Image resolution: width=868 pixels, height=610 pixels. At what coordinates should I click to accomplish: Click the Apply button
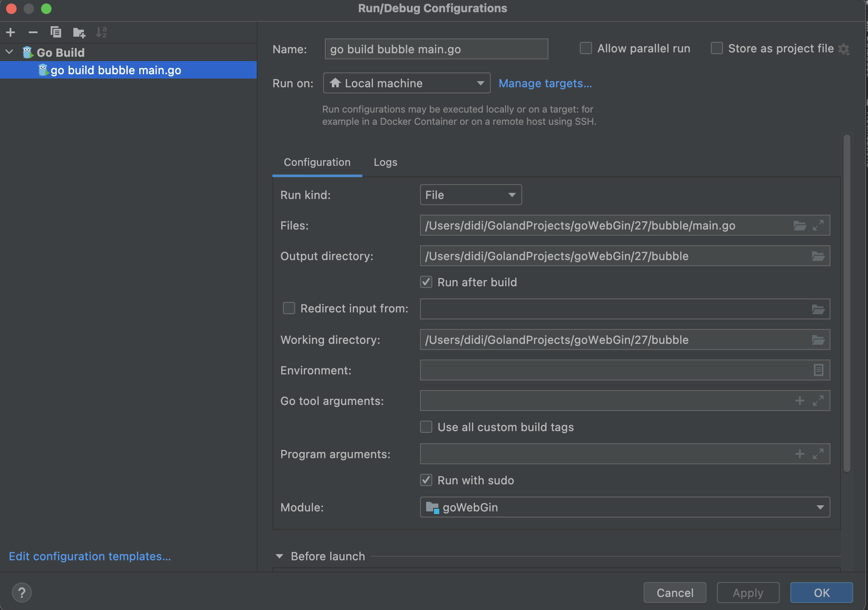(748, 593)
